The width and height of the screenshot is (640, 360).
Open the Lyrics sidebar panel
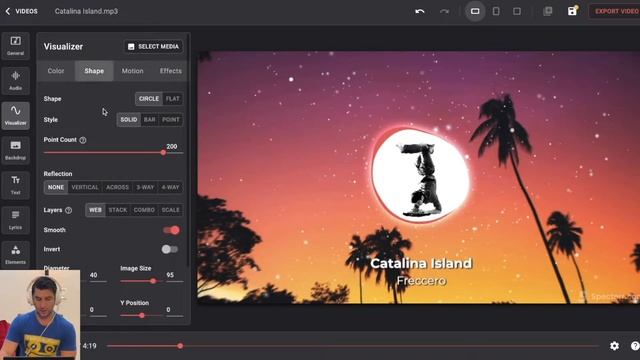point(16,220)
